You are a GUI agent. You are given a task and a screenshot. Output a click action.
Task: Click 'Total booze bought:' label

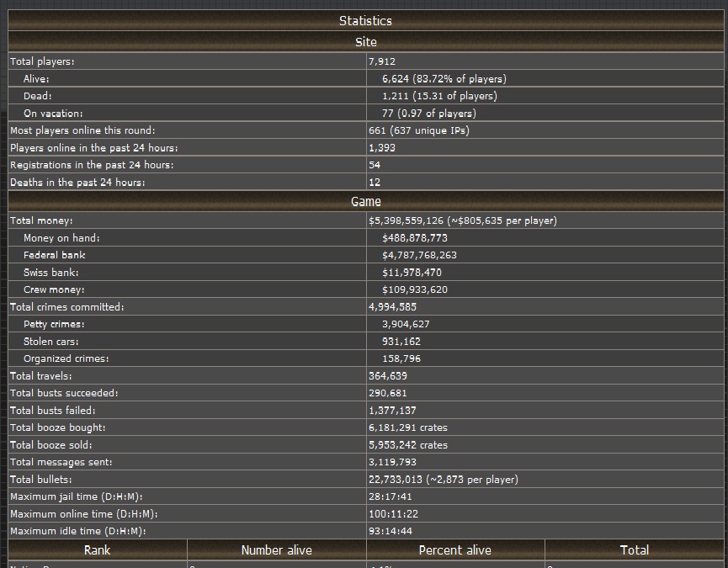[x=57, y=427]
